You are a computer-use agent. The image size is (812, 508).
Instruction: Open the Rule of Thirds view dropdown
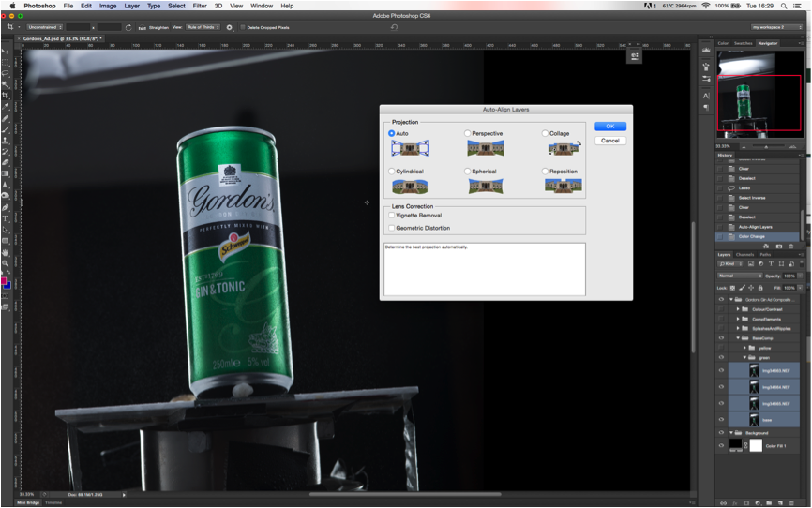tap(203, 27)
